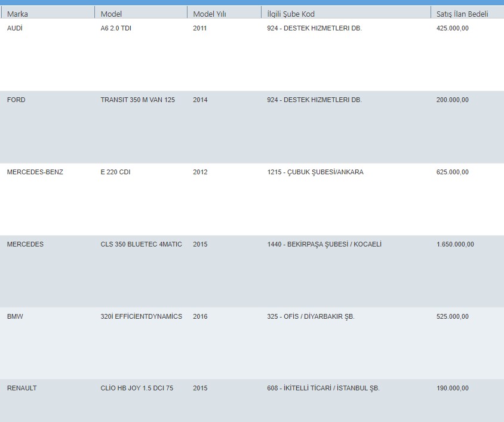
Task: Click the 200.000,00 price cell
Action: 452,100
